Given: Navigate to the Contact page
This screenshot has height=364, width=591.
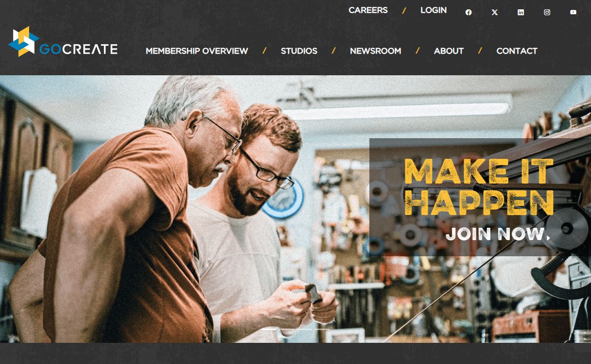Looking at the screenshot, I should [x=517, y=51].
